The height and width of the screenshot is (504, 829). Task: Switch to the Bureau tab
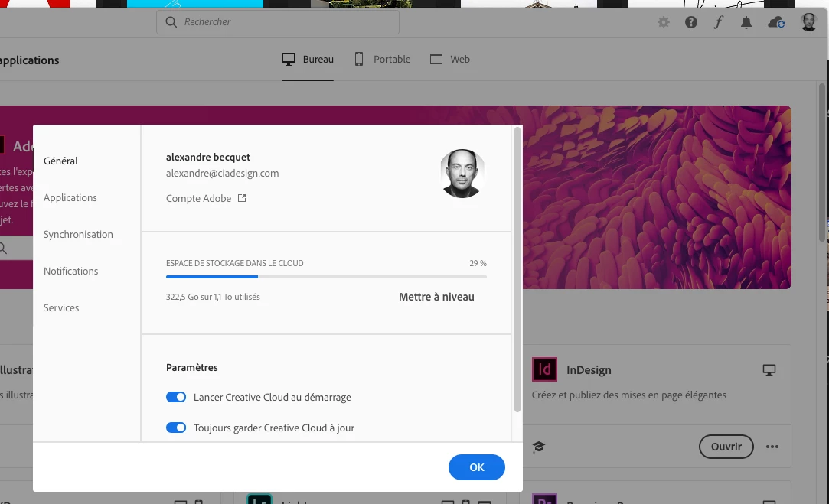(x=308, y=59)
